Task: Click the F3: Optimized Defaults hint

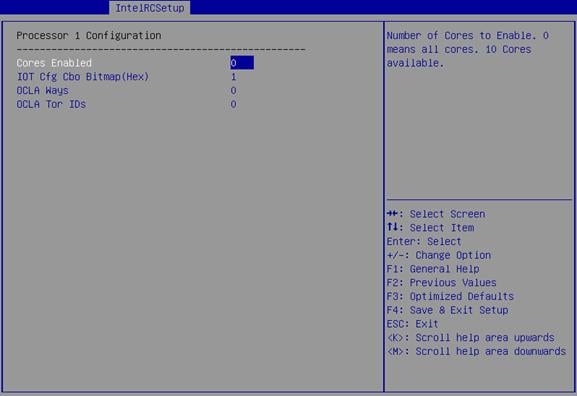Action: pyautogui.click(x=450, y=296)
